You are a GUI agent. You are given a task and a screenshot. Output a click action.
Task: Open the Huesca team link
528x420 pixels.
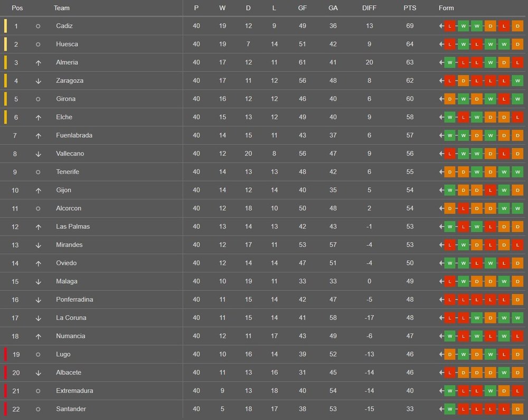(67, 44)
